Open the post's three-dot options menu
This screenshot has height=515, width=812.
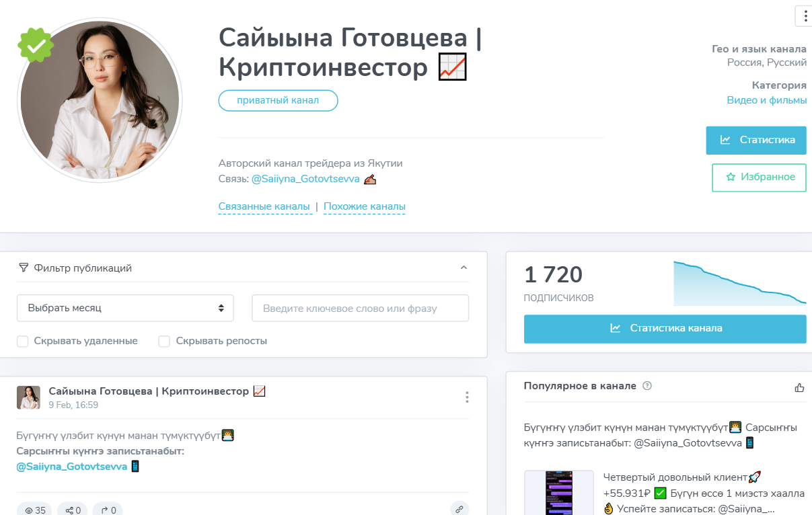coord(467,397)
